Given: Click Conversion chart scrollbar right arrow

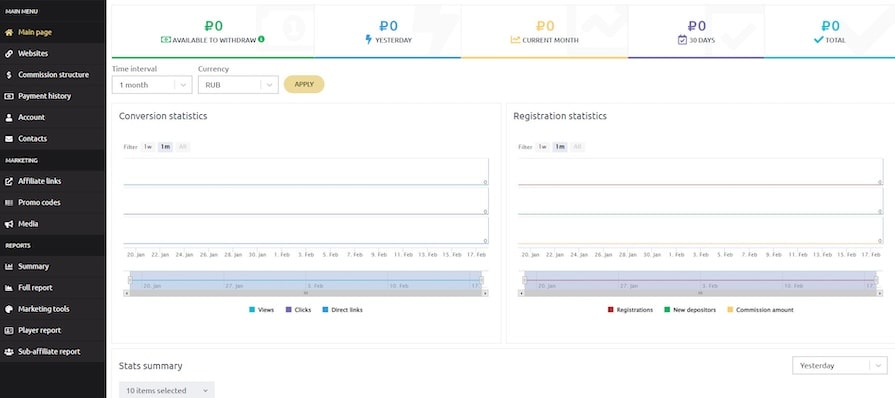Looking at the screenshot, I should (485, 293).
